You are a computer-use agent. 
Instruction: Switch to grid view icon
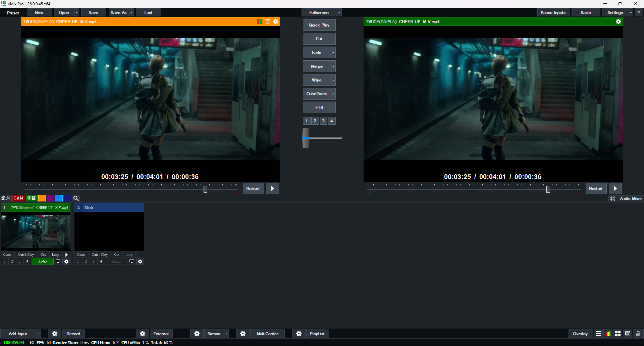pos(618,334)
